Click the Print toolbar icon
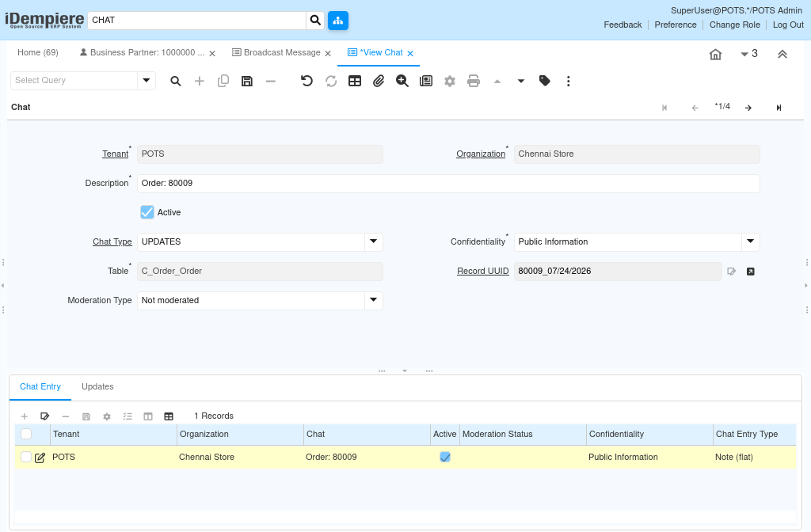811x532 pixels. (474, 82)
